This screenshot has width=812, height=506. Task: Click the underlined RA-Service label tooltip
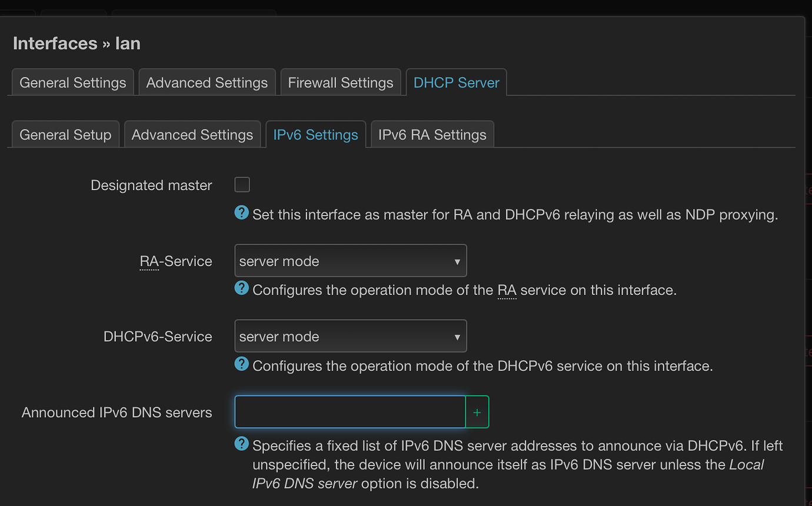tap(149, 261)
